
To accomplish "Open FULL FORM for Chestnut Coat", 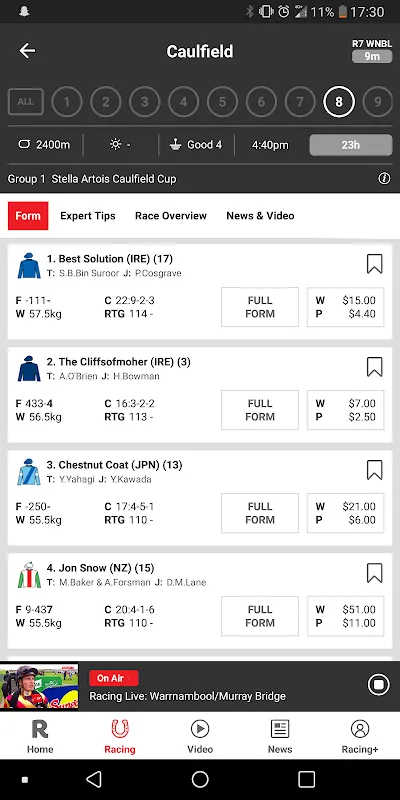I will [x=260, y=513].
